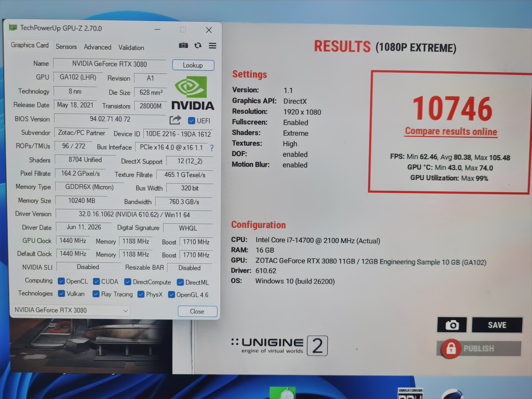Open the GPU-Z hamburger menu

(213, 46)
